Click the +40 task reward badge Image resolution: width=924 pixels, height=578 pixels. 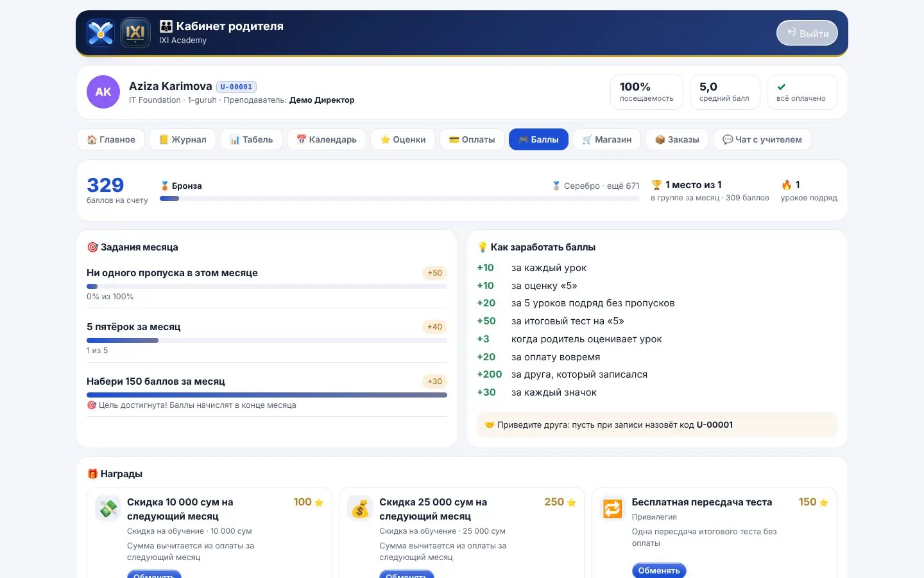435,327
